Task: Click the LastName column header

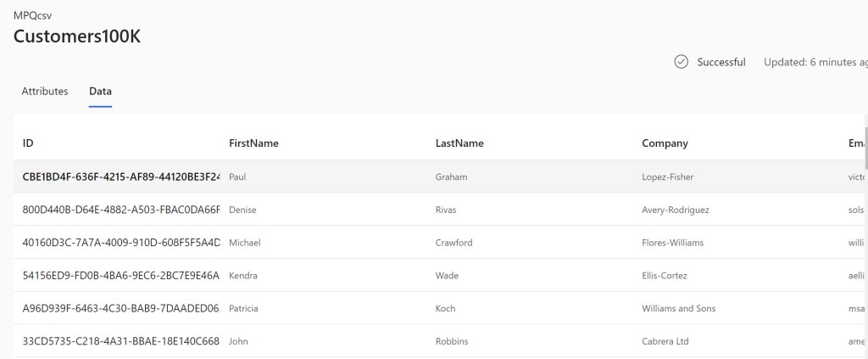Action: click(459, 143)
